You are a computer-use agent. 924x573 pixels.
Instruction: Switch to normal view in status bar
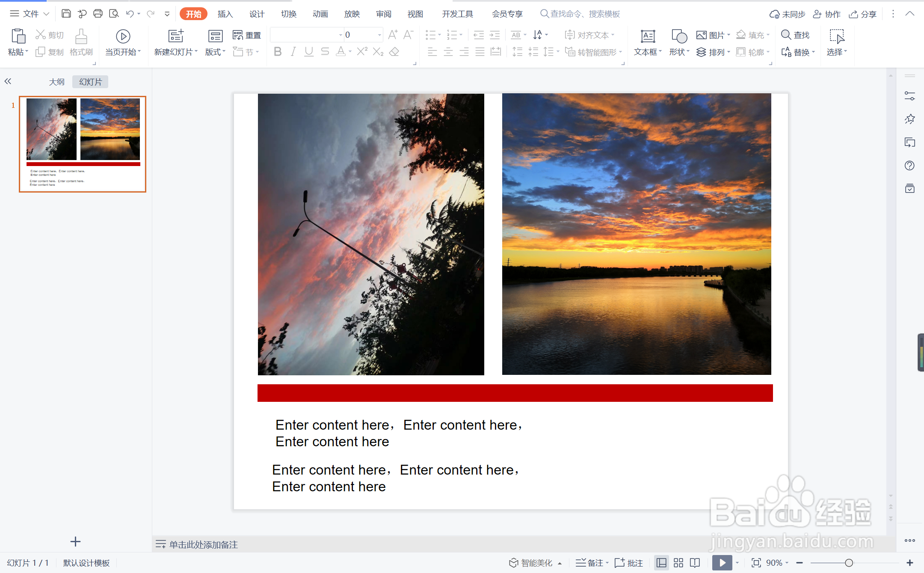pos(661,563)
